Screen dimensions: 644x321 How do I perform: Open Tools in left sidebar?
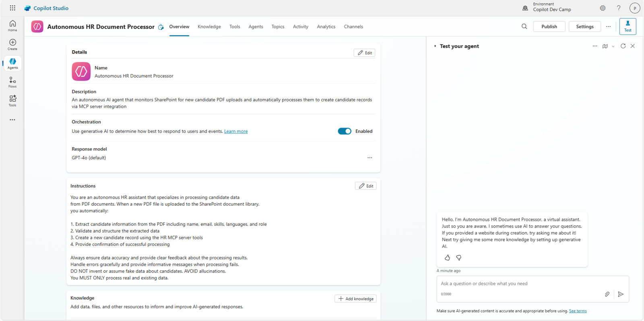(x=12, y=101)
